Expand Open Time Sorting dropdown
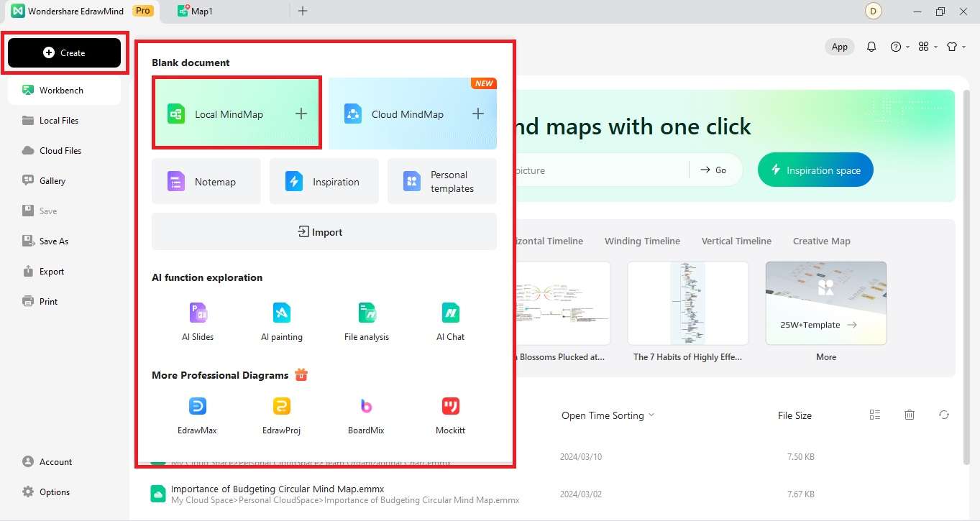Screen dimensions: 980x521 pos(608,415)
